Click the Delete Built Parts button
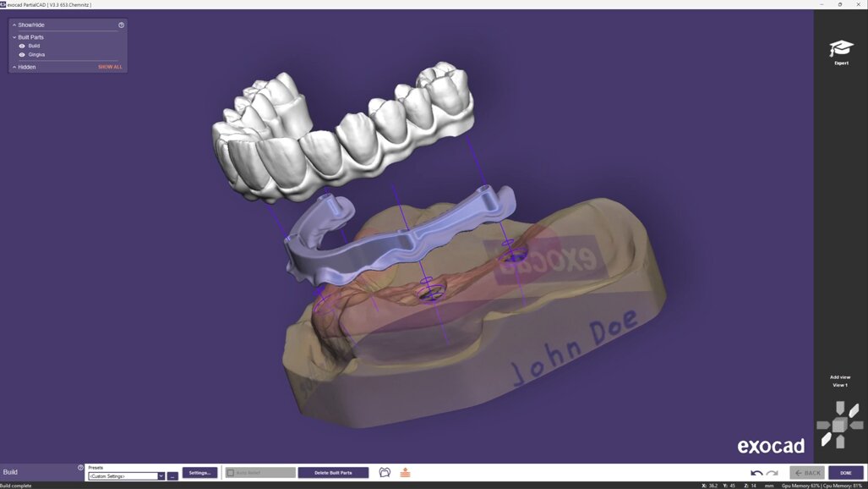This screenshot has width=868, height=489. [x=333, y=472]
